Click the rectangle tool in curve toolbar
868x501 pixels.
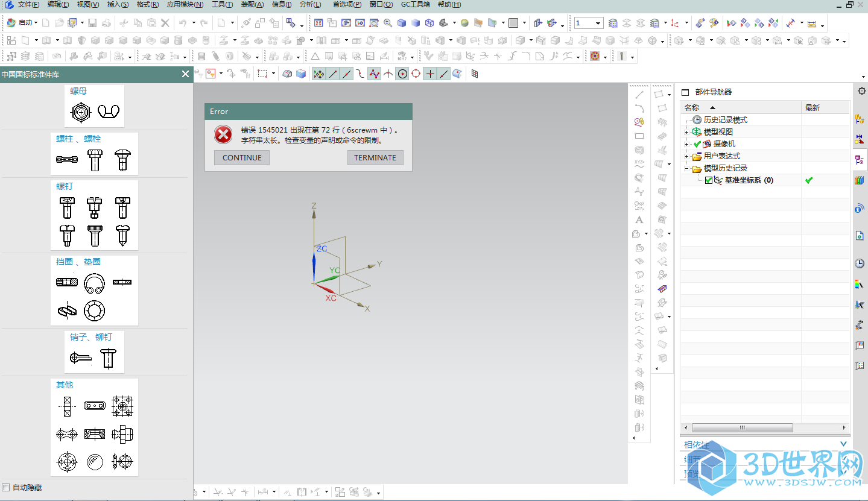coord(639,136)
